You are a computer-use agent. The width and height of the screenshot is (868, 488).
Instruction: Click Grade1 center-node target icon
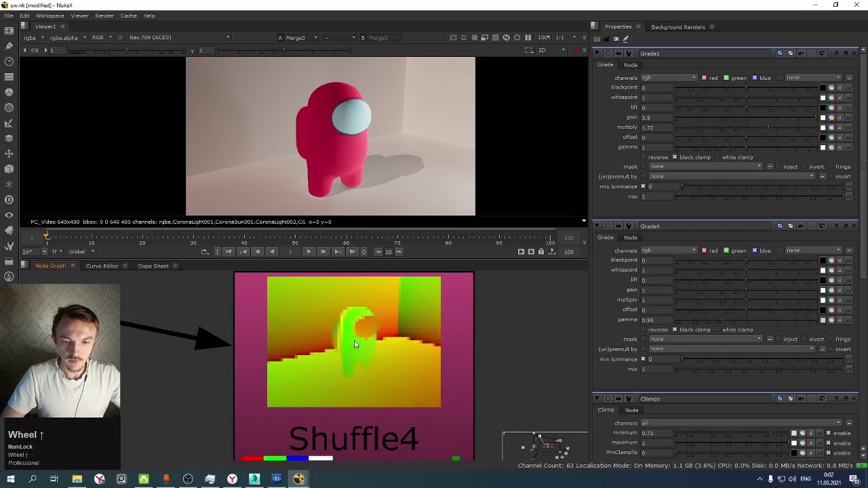coord(608,54)
